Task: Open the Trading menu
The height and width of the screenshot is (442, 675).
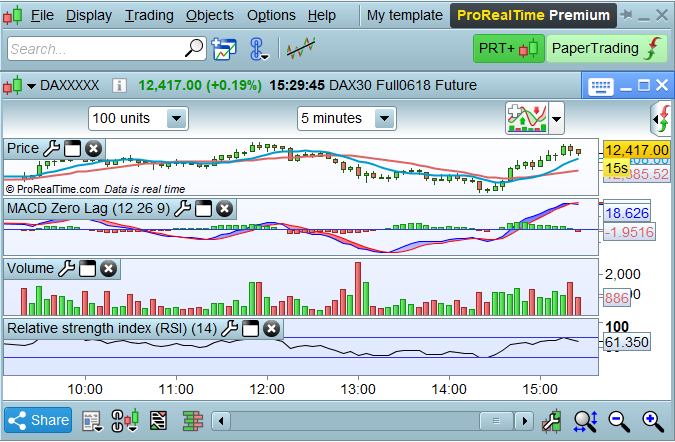Action: (149, 15)
